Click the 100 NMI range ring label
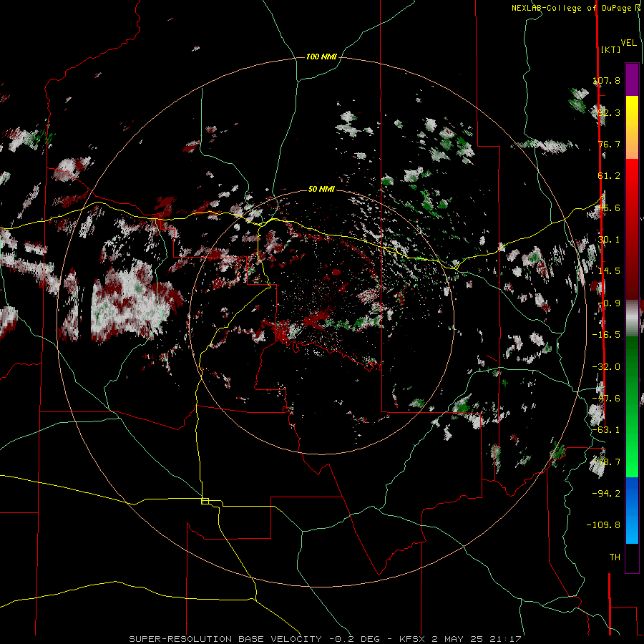 (321, 57)
